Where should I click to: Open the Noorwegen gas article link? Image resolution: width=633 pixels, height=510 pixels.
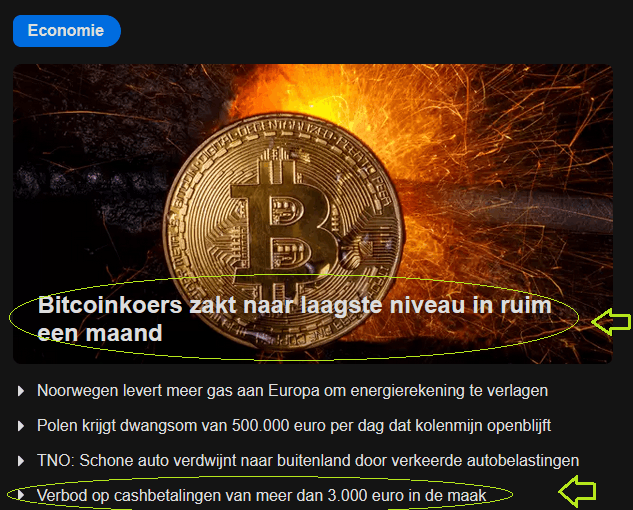(x=292, y=391)
